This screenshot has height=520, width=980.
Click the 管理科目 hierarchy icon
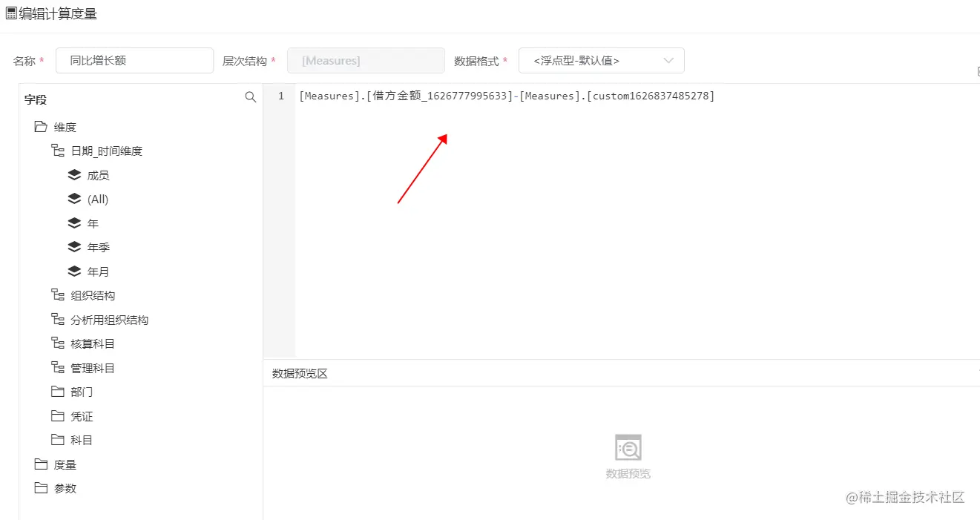58,367
